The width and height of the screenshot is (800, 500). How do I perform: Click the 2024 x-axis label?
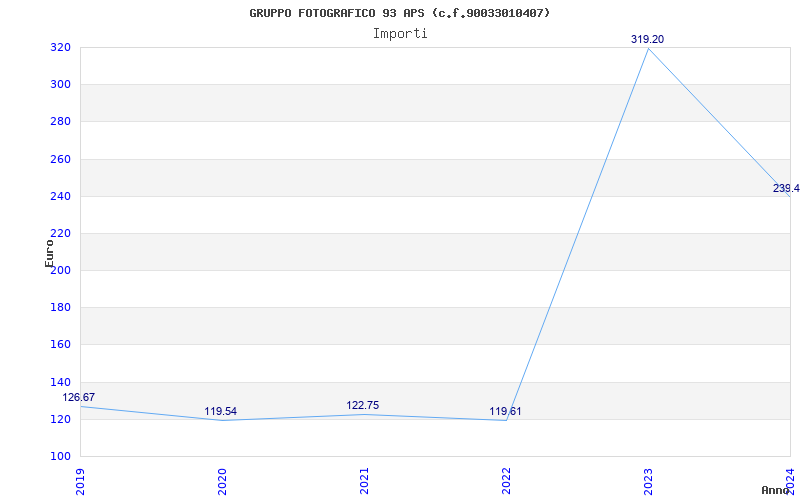[790, 481]
